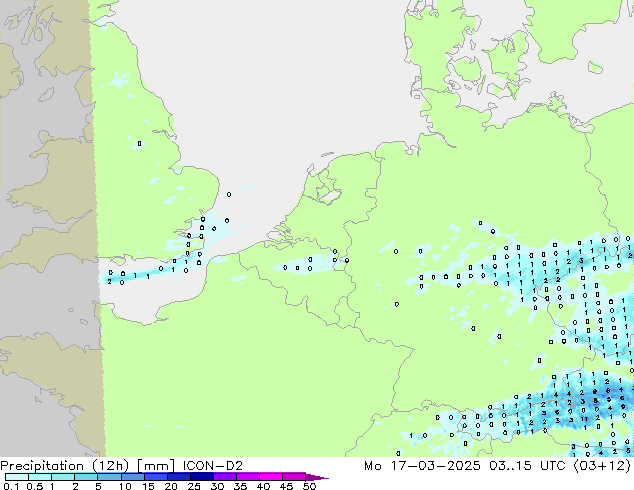Pick the 15–20 mm legend color box
This screenshot has width=634, height=490.
click(x=155, y=477)
